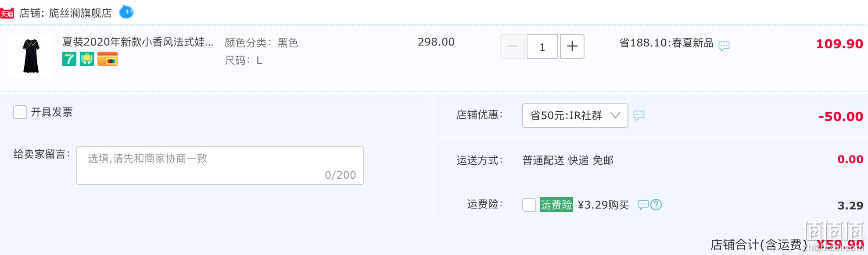Open the 旎丝澜旗舰店 store link

pyautogui.click(x=80, y=13)
